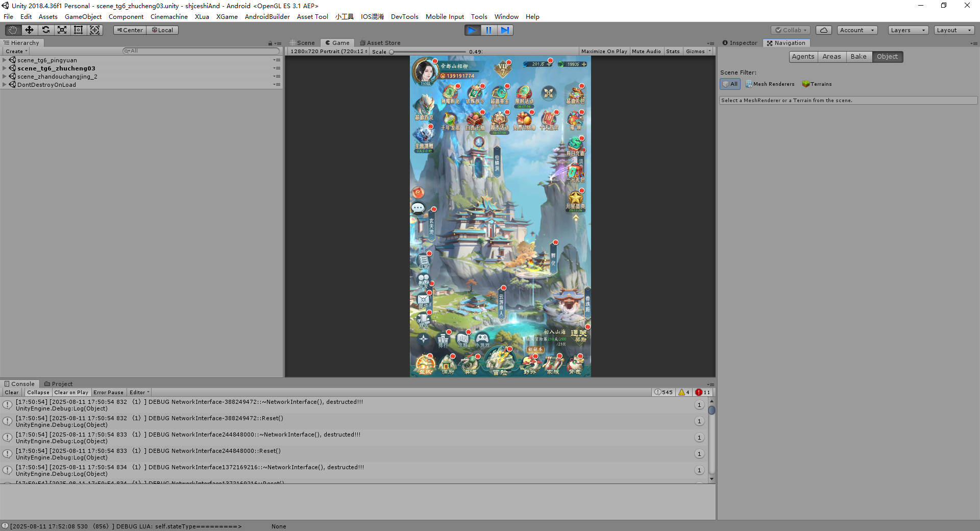Filter scene by Terrains
Image resolution: width=980 pixels, height=531 pixels.
click(817, 84)
